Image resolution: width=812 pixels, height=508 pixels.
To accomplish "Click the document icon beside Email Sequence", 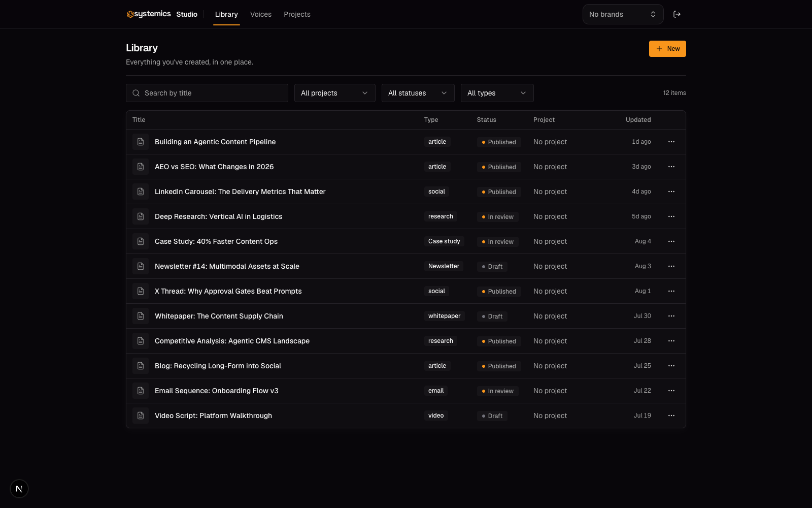I will click(x=141, y=391).
